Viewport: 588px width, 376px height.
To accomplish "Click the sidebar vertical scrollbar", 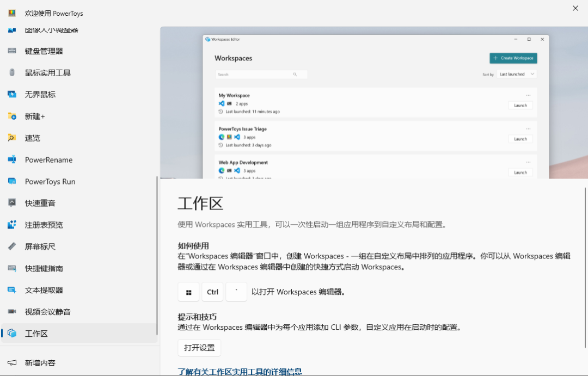I will click(x=157, y=256).
